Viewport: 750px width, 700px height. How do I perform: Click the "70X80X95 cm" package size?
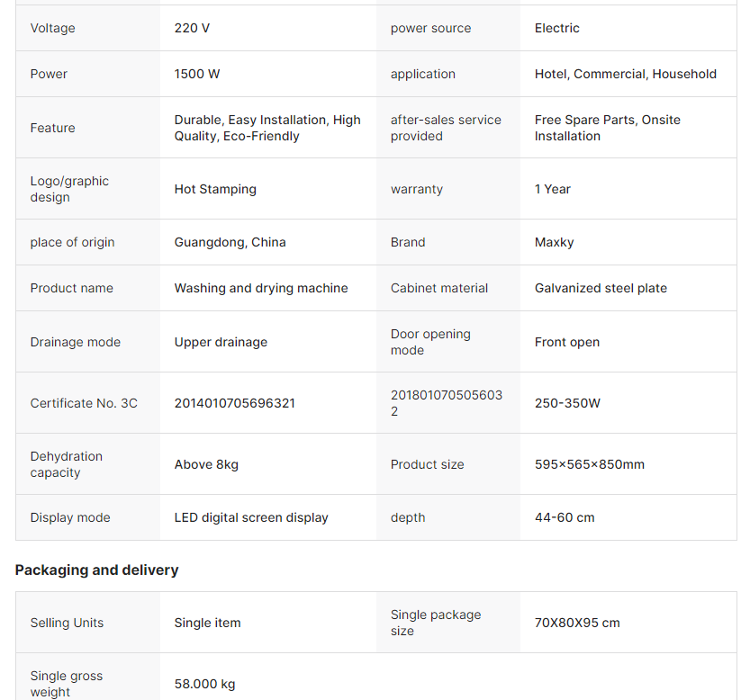click(577, 623)
